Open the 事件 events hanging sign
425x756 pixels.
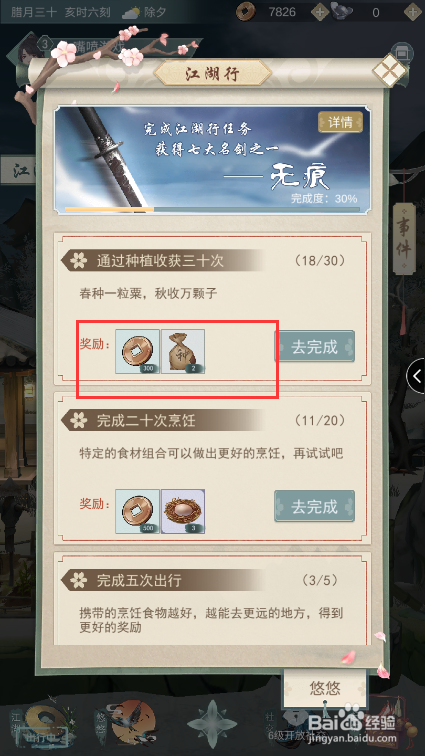coord(404,238)
